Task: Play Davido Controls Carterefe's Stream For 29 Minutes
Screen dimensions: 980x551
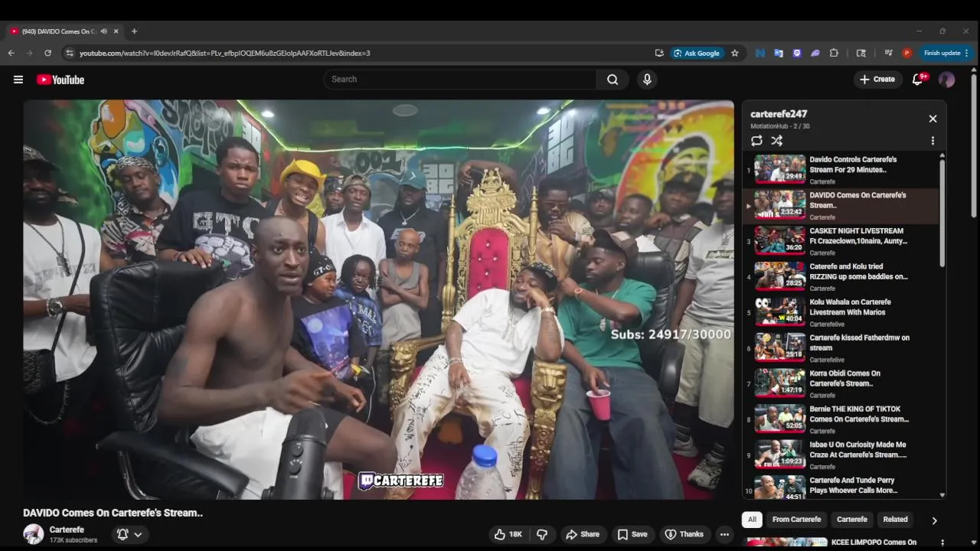Action: [840, 170]
